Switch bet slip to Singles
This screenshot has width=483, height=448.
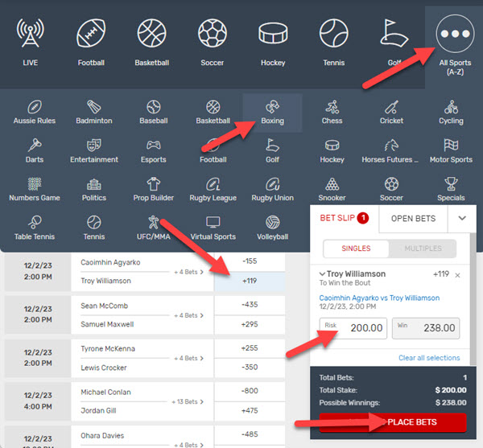point(357,249)
